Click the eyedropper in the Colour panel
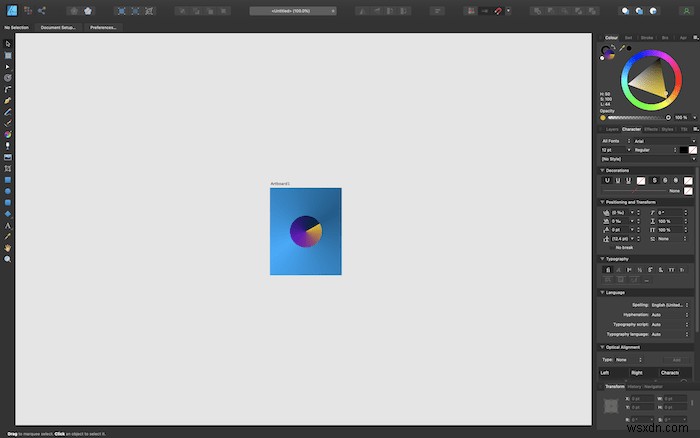The image size is (700, 438). tap(621, 48)
